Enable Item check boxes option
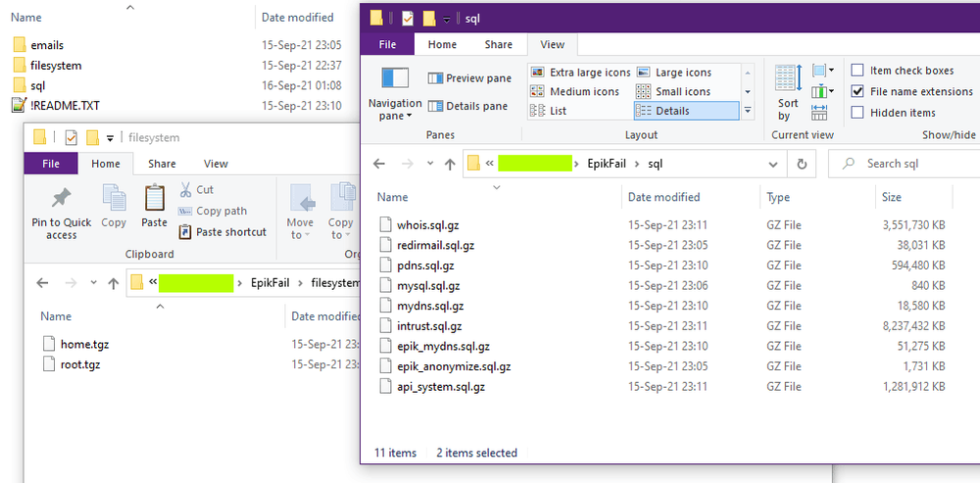 point(857,71)
